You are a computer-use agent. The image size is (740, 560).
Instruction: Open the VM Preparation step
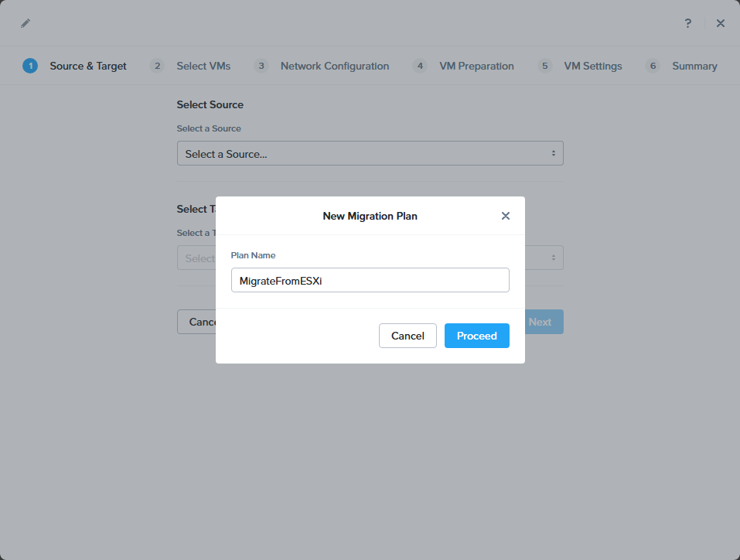(476, 66)
